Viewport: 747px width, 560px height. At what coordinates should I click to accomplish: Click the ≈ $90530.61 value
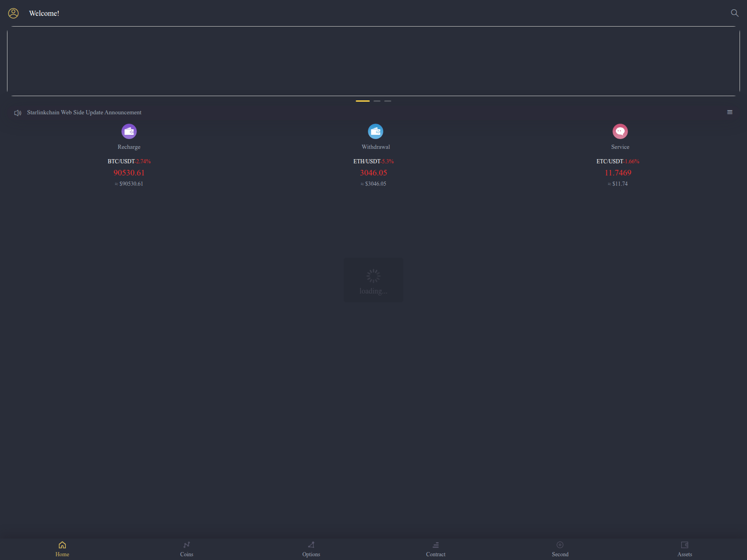[129, 184]
